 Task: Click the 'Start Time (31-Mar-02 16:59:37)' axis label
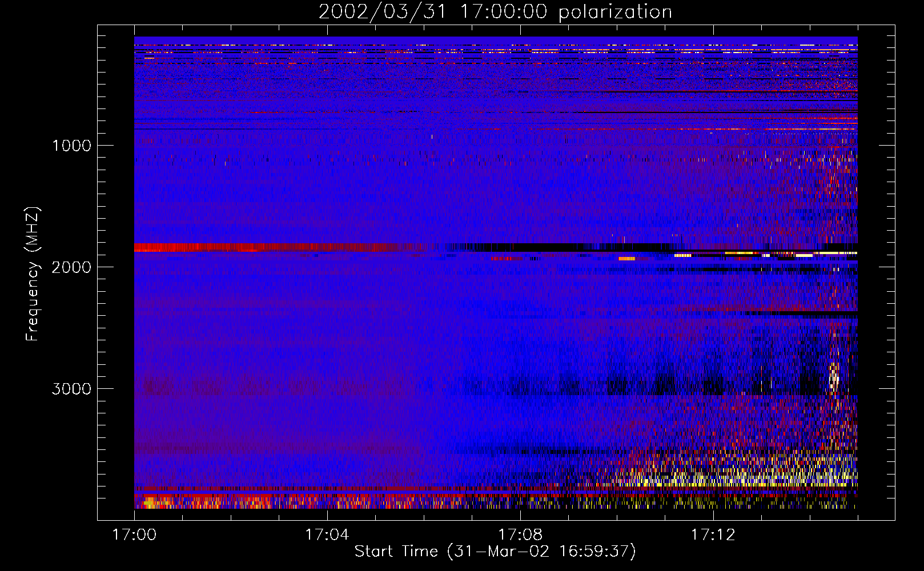click(495, 552)
